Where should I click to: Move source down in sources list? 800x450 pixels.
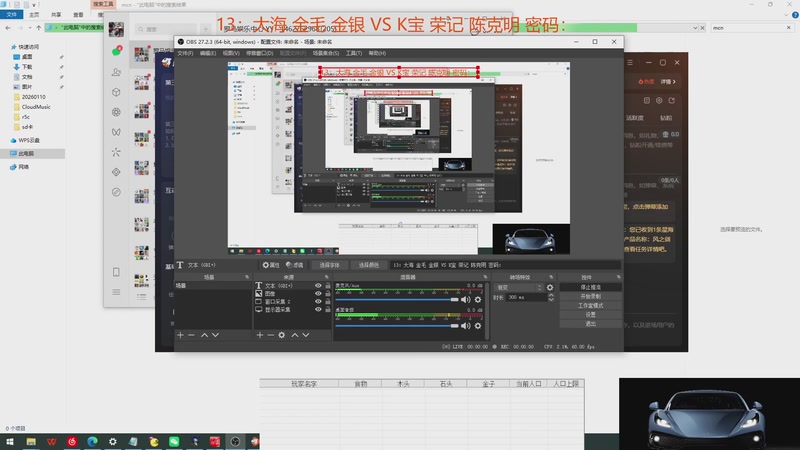coord(306,335)
